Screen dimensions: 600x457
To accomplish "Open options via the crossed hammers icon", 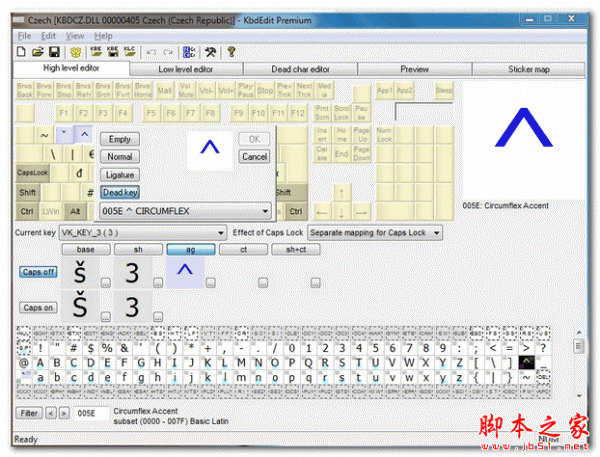I will pos(210,52).
